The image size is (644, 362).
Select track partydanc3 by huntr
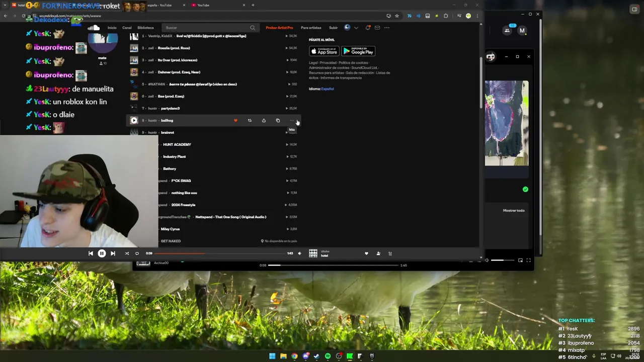[x=170, y=108]
